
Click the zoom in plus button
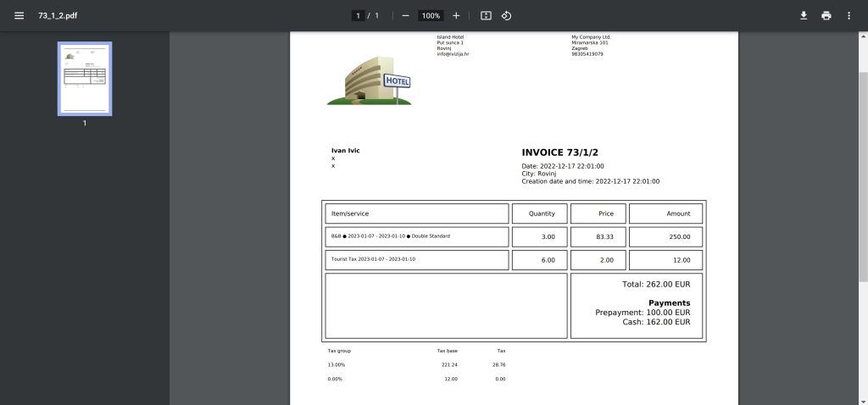point(456,15)
